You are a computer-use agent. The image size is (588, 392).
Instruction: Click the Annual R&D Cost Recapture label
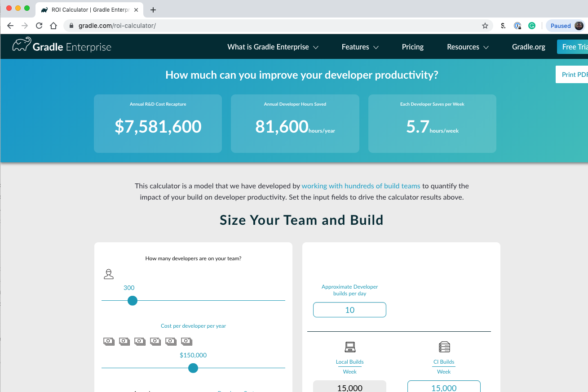point(158,104)
